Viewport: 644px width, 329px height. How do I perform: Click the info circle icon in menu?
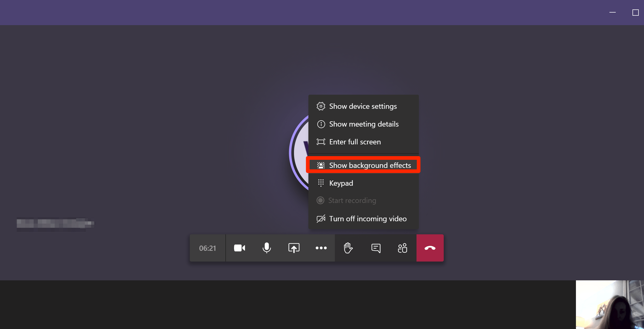click(x=321, y=124)
